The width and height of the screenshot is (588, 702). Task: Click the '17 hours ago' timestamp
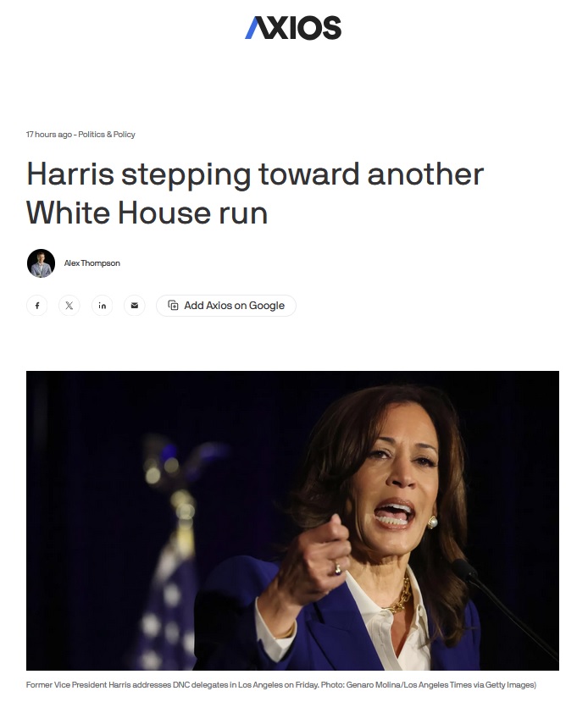[x=49, y=135]
